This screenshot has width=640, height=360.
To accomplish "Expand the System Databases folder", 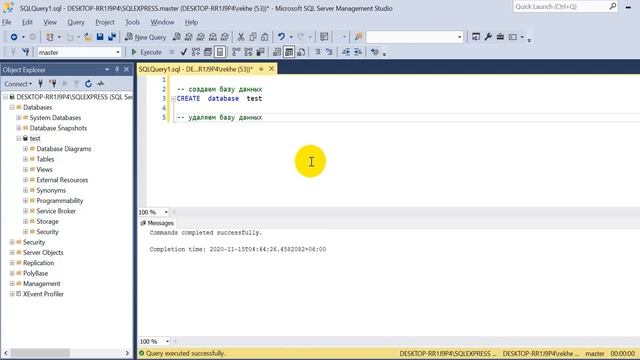I will coord(19,118).
